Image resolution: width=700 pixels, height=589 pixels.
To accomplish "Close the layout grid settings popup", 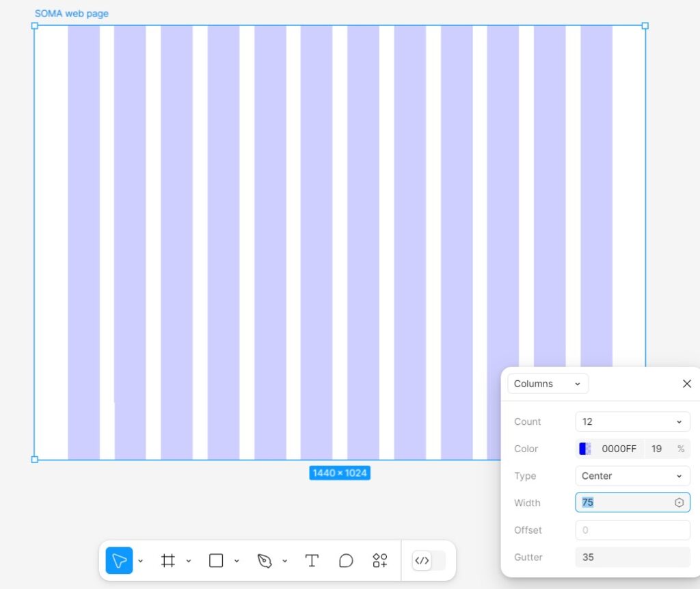I will point(687,384).
